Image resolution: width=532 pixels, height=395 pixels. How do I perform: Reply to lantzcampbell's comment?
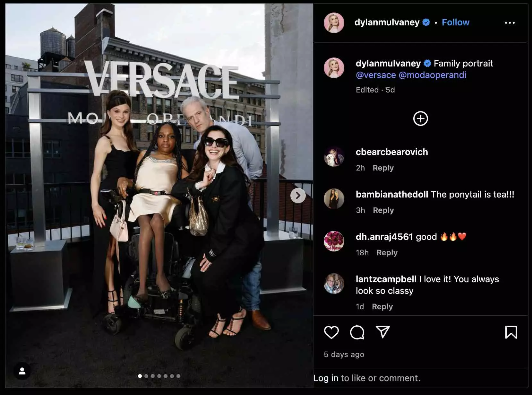(382, 306)
